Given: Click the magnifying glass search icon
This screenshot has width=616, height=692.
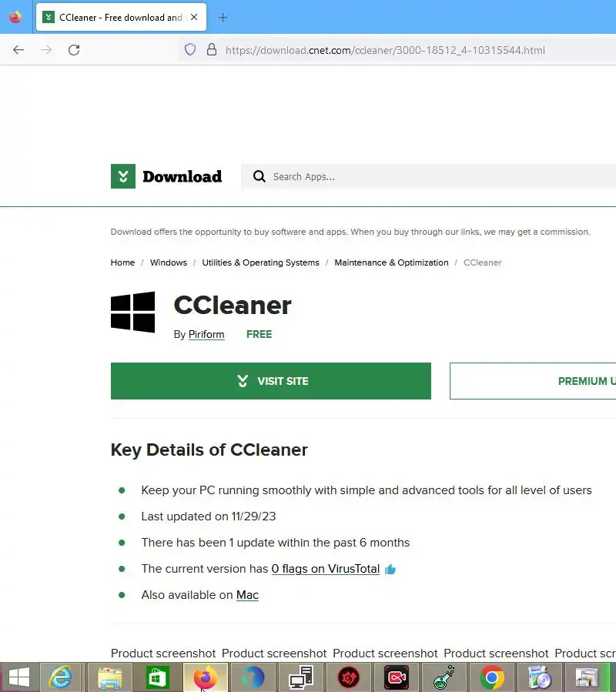Looking at the screenshot, I should (x=259, y=176).
